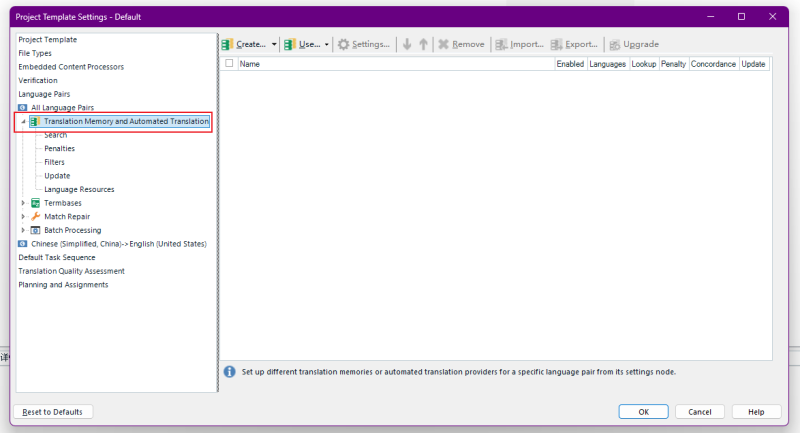Click the Use translation memory icon
800x433 pixels.
click(x=290, y=45)
